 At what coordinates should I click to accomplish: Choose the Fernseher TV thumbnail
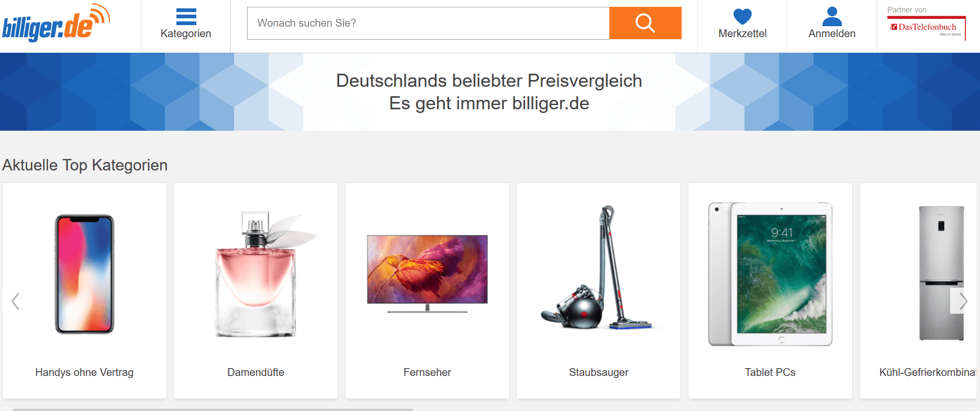(x=427, y=273)
